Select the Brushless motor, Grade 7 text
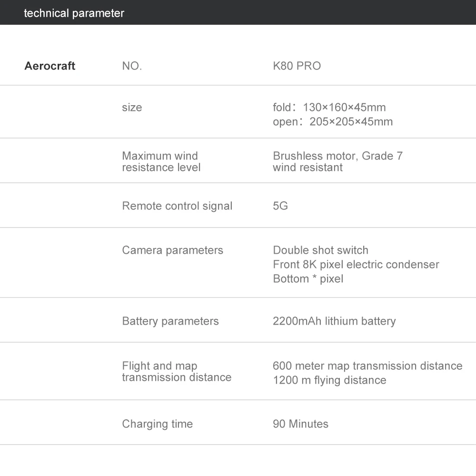This screenshot has height=476, width=476. pos(337,156)
